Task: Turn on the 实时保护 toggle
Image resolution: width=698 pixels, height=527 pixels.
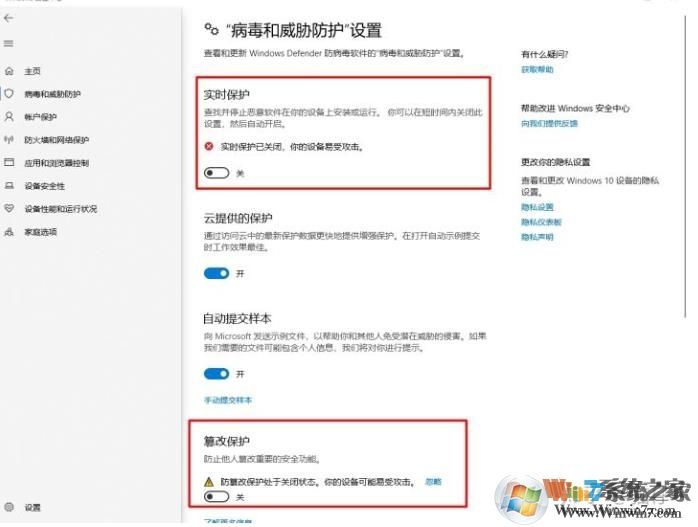Action: tap(216, 173)
